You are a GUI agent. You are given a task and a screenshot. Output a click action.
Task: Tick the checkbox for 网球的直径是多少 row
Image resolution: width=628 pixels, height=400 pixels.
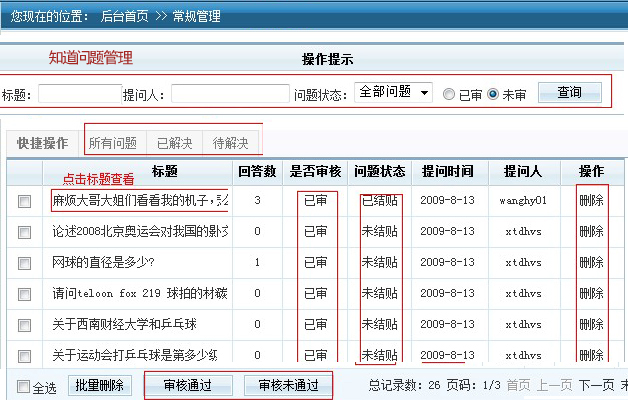(24, 263)
